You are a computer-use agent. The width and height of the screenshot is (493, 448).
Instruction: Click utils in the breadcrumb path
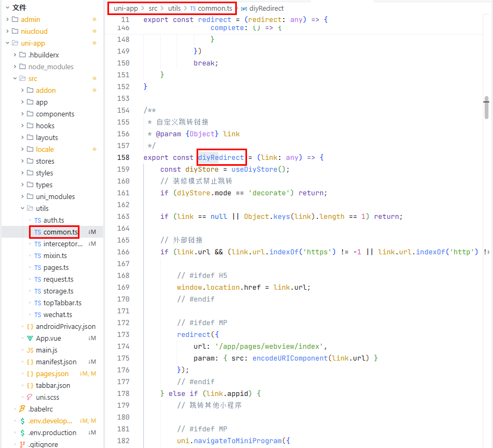pyautogui.click(x=175, y=9)
